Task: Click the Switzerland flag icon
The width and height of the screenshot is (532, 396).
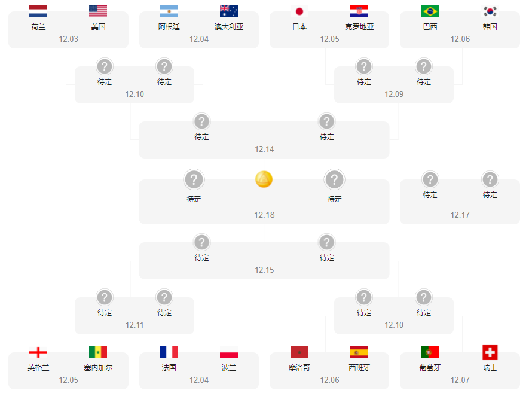Action: pos(490,352)
